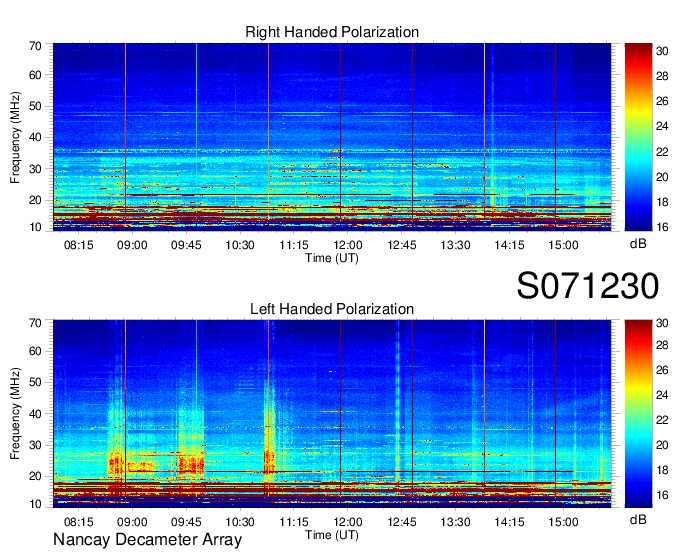Click the 12:00 tick under upper plot

[x=348, y=245]
